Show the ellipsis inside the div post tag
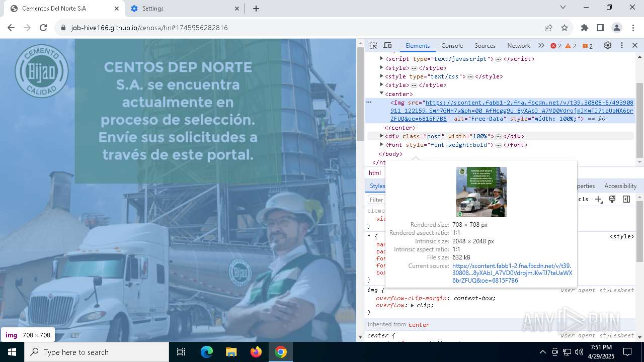Viewport: 644px width, 362px height. pyautogui.click(x=499, y=136)
